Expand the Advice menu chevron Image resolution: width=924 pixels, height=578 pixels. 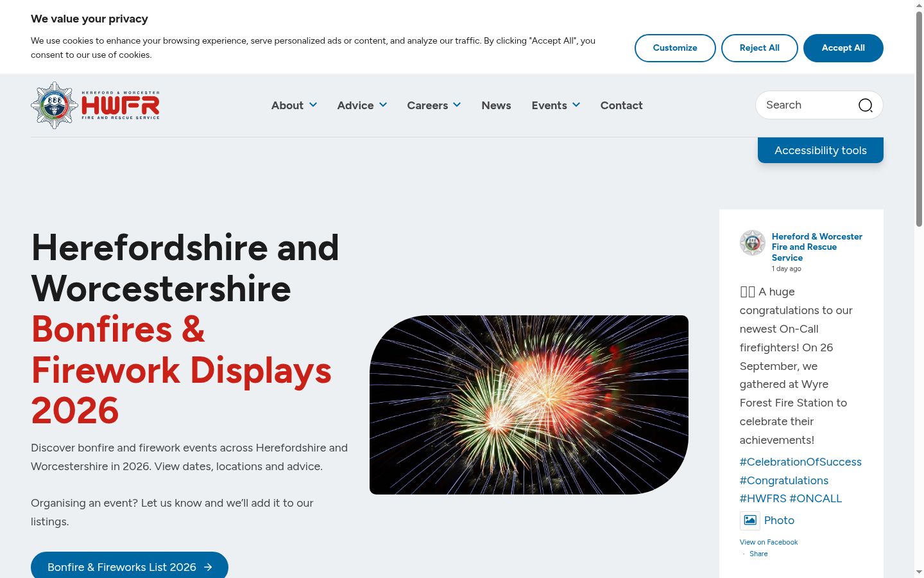point(383,105)
